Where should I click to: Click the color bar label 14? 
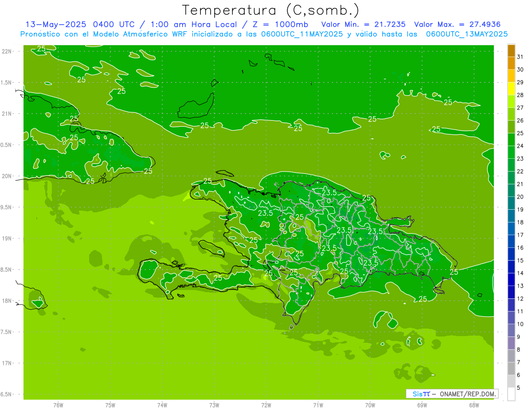(x=520, y=273)
